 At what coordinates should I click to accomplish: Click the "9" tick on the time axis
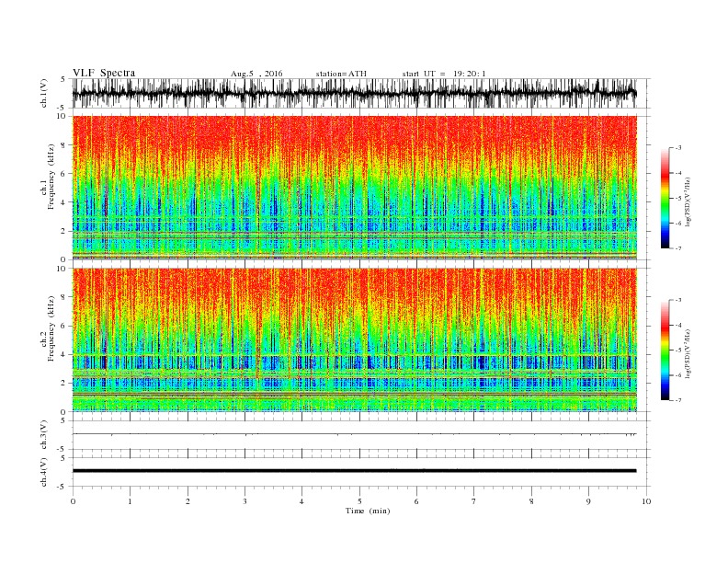pyautogui.click(x=588, y=501)
